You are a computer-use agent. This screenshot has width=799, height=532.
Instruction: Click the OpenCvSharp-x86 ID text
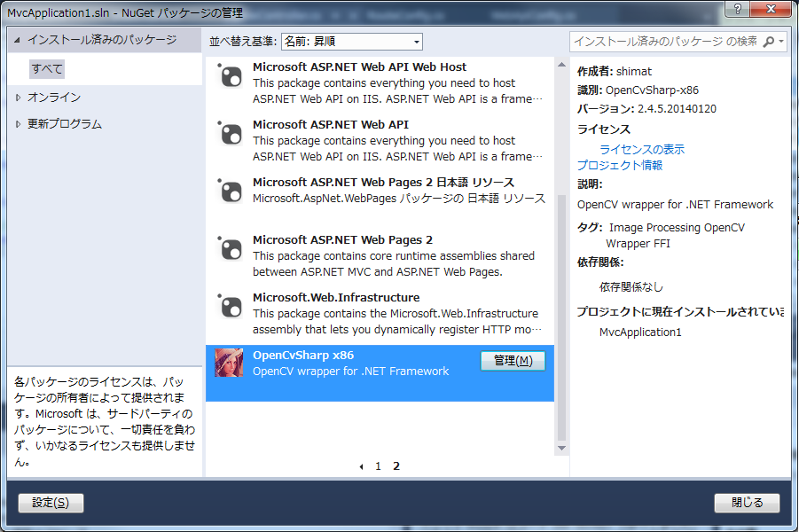[x=652, y=90]
